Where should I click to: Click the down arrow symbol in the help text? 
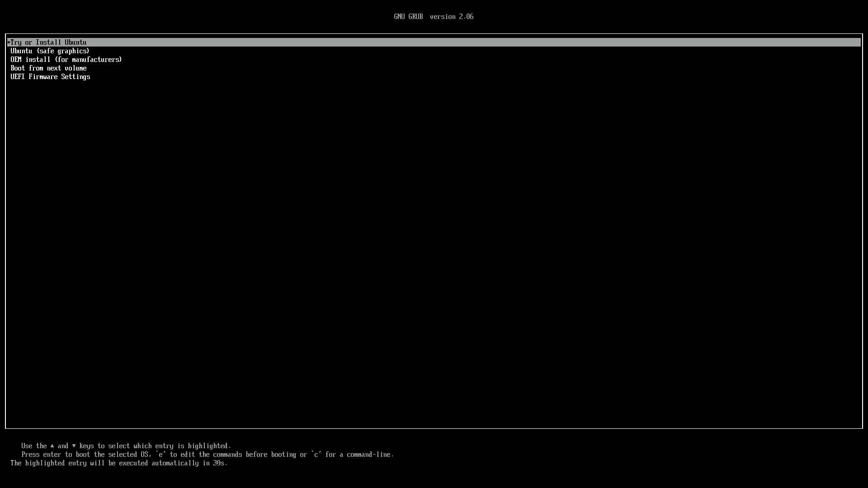click(x=74, y=446)
